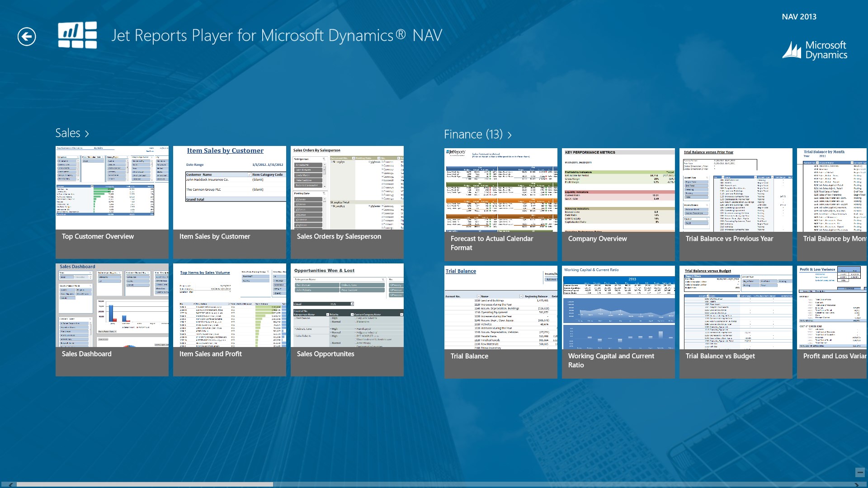Open the Item Sales and Profit report

[x=229, y=319]
